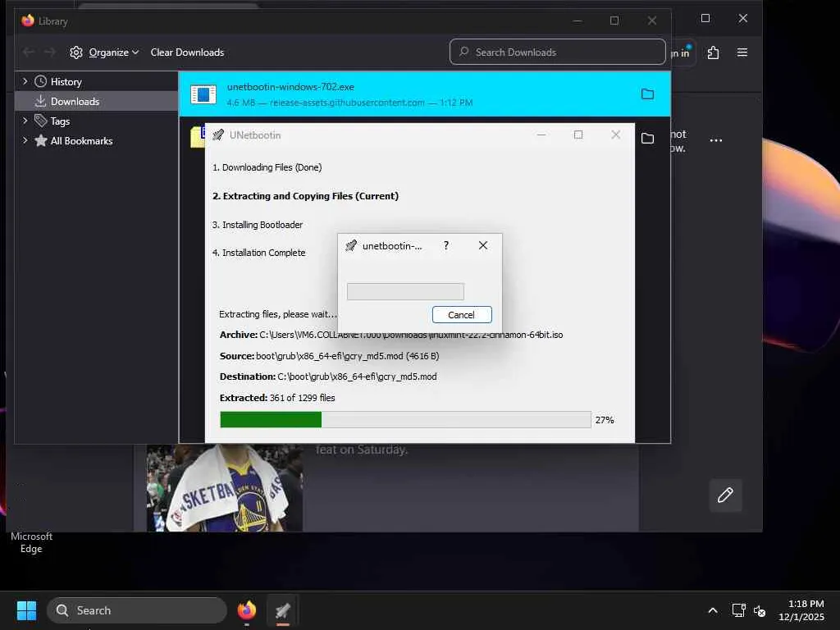The image size is (840, 630).
Task: Click the 27% progress label
Action: point(605,420)
